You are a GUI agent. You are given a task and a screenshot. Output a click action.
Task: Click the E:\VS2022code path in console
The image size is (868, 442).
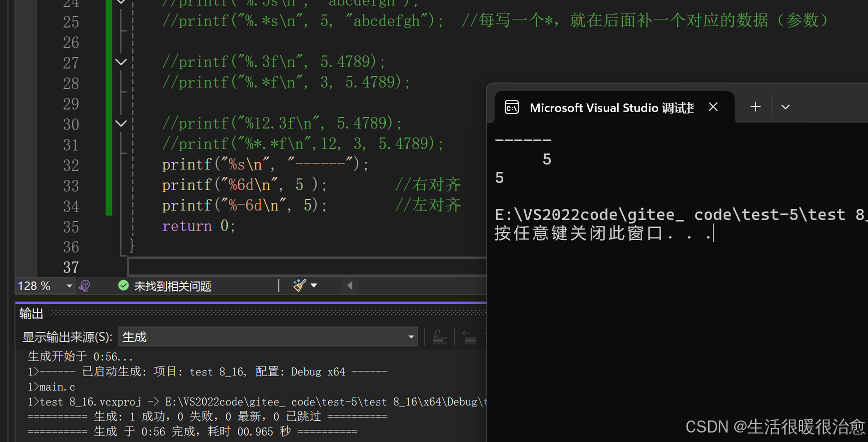coord(681,214)
